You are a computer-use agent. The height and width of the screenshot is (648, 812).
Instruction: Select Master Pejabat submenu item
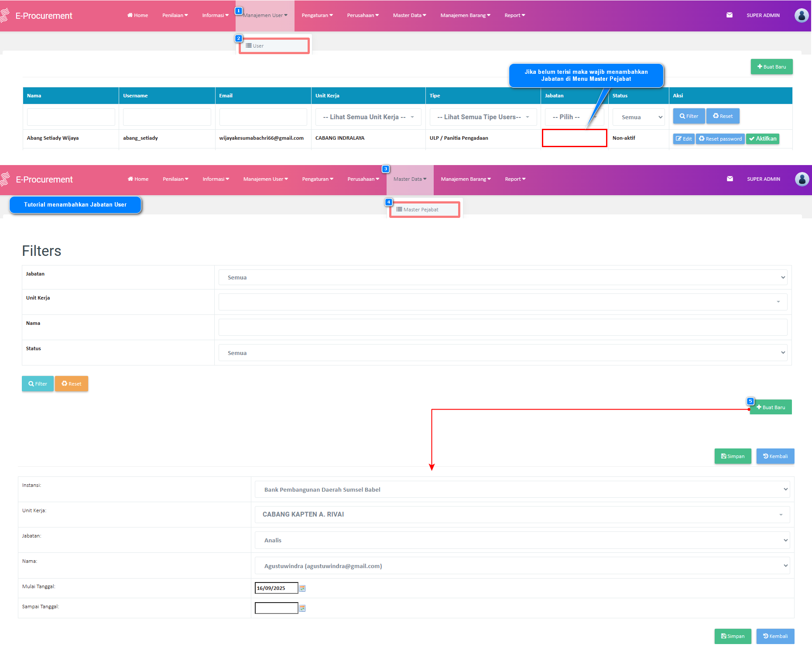click(425, 210)
